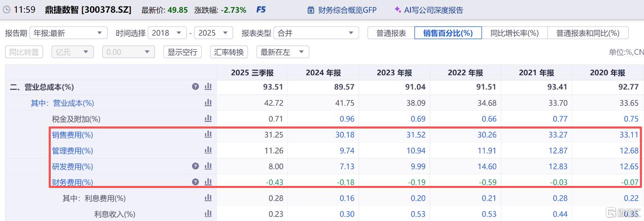This screenshot has width=644, height=221.
Task: Click help icon beside 财务费用(%)
Action: click(x=196, y=182)
